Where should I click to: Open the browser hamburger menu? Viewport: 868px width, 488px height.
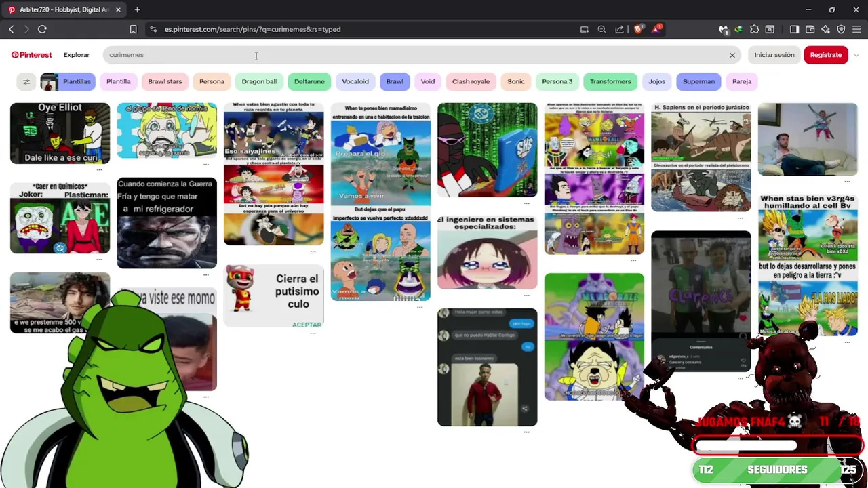(x=856, y=29)
